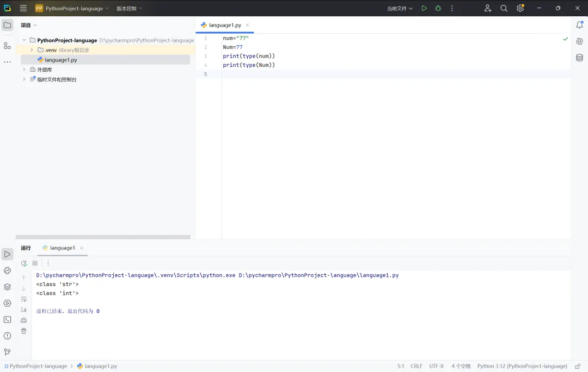588x372 pixels.
Task: Expand the .venv folder
Action: (x=32, y=50)
